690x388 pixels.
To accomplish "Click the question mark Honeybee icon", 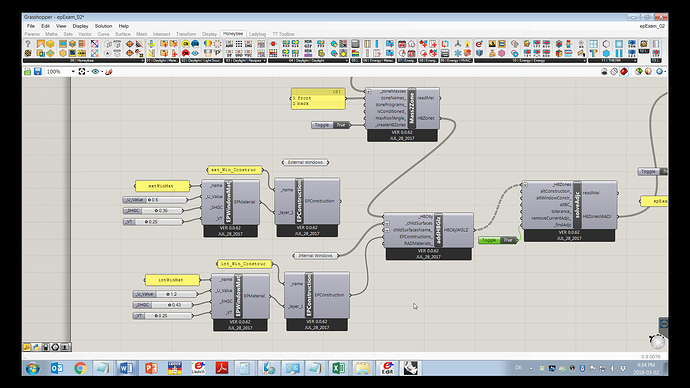I will (x=28, y=44).
